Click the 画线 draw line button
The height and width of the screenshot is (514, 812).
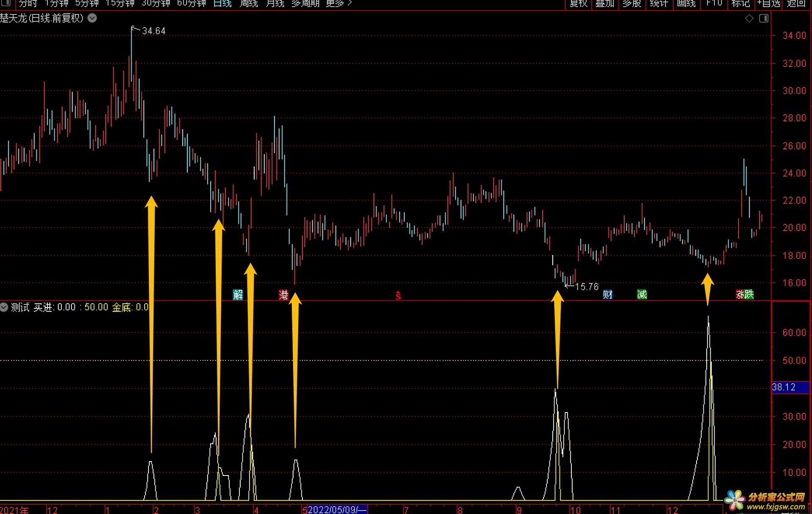(x=686, y=3)
